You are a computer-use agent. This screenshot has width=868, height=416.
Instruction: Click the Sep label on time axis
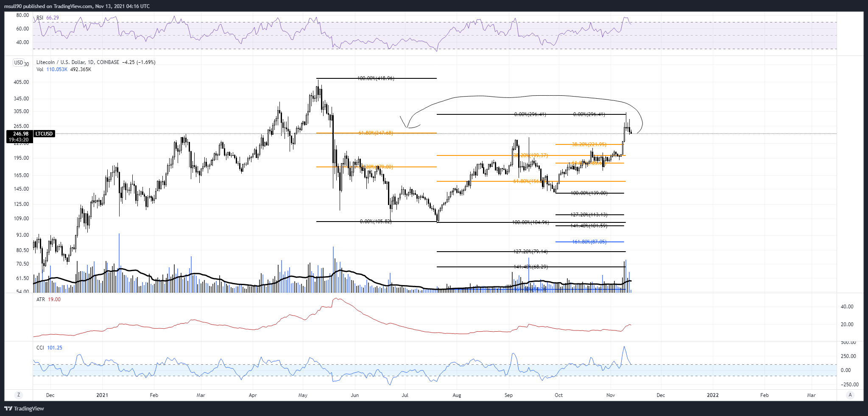508,395
